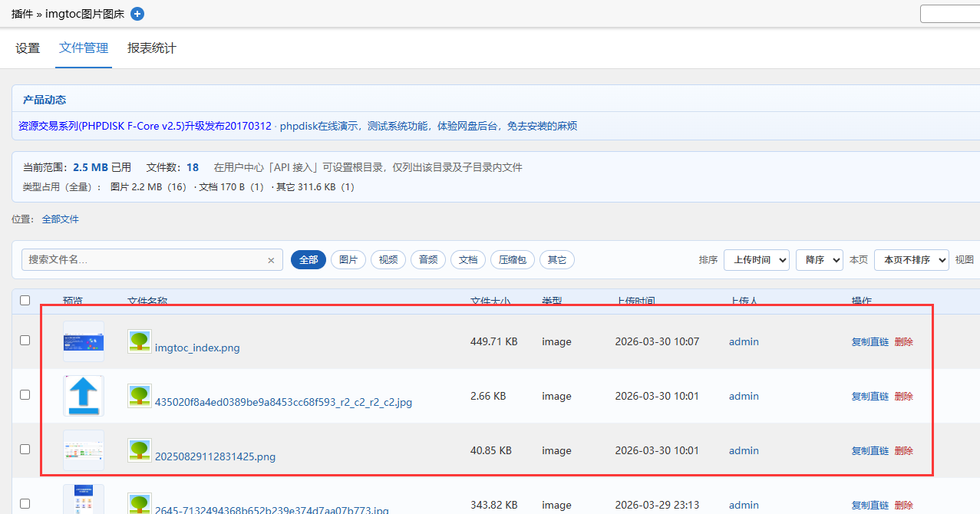980x514 pixels.
Task: Filter files by 图片 category
Action: 348,259
